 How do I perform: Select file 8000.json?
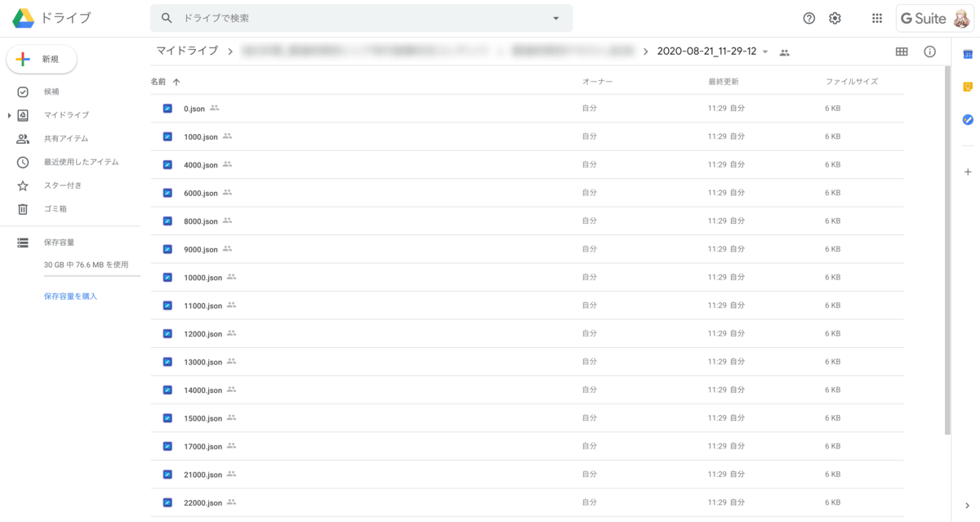coord(527,221)
